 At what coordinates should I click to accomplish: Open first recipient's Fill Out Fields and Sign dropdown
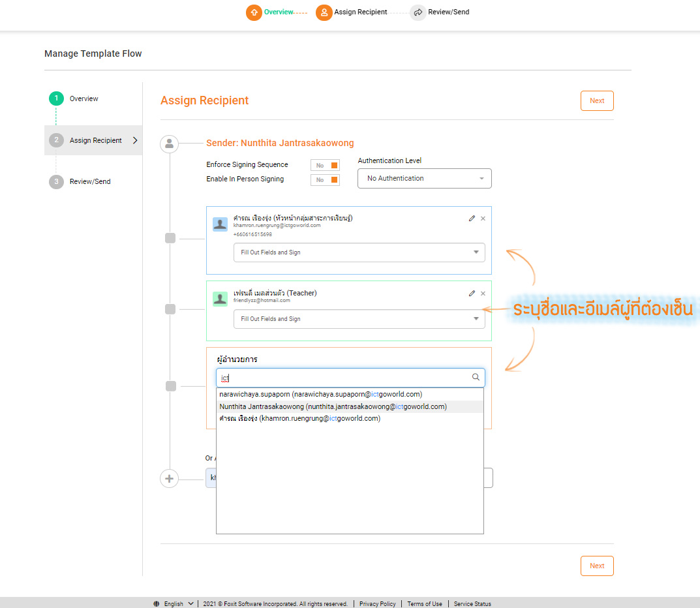pyautogui.click(x=359, y=252)
